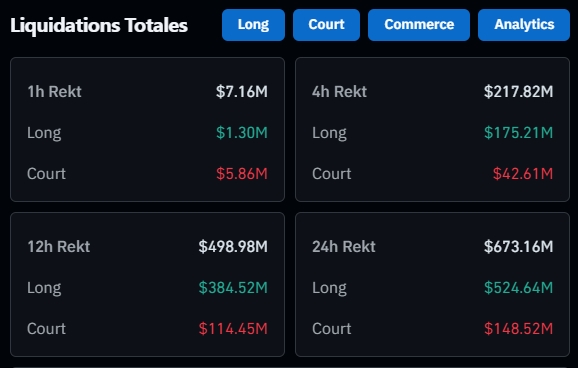The width and height of the screenshot is (578, 368).
Task: Click the 12h Rekt card label
Action: click(x=59, y=246)
